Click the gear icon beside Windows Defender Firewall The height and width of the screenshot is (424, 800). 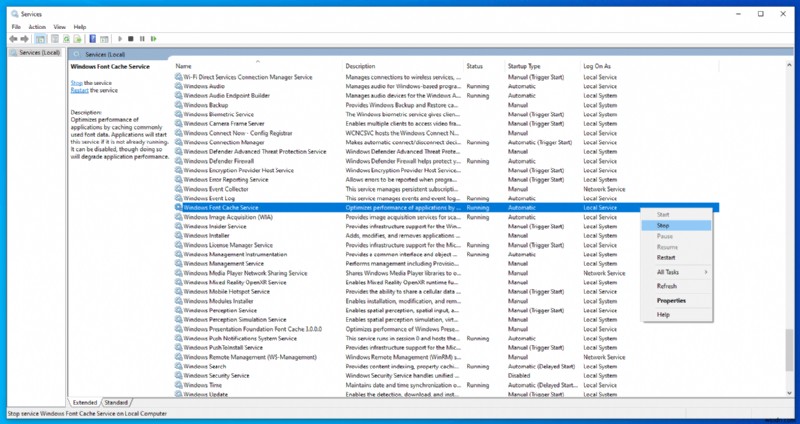tap(179, 161)
